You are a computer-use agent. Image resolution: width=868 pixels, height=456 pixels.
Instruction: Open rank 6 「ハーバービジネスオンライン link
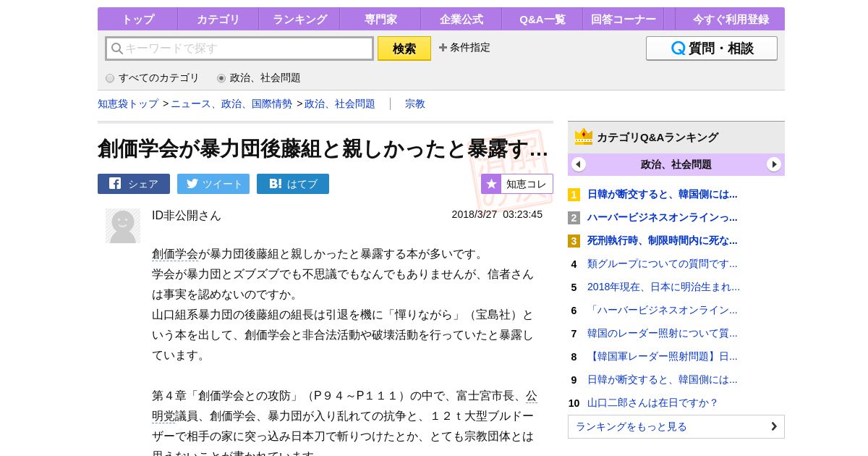(663, 310)
